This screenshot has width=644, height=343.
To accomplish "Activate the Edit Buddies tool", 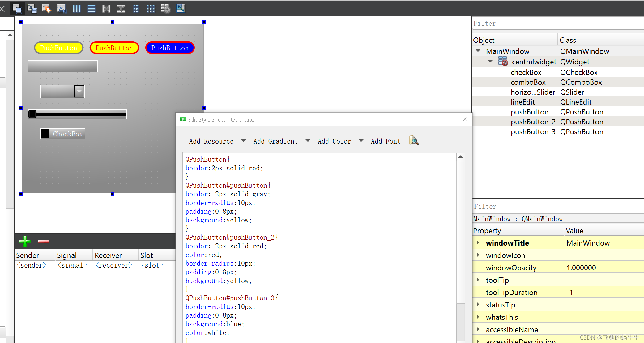I will [47, 8].
